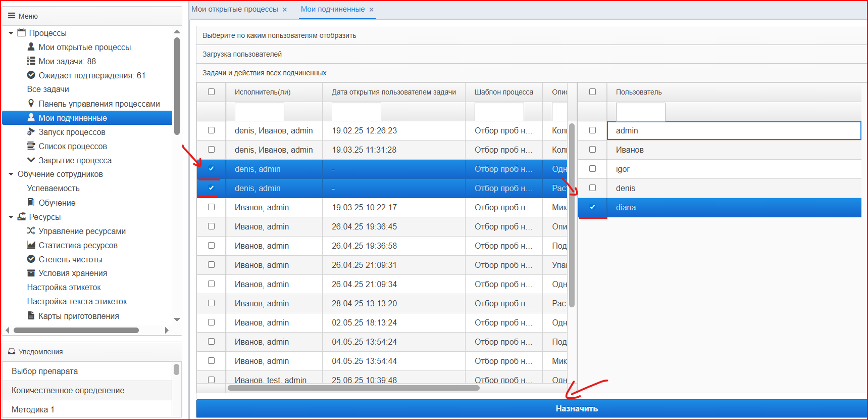Uncheck the checkbox for user diana
Image resolution: width=868 pixels, height=420 pixels.
592,207
